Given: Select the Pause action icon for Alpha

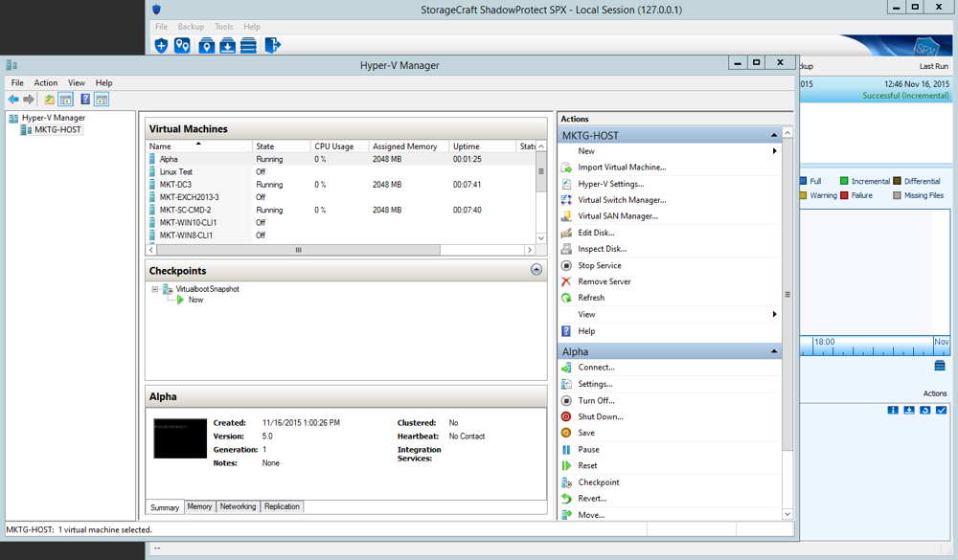Looking at the screenshot, I should click(x=567, y=449).
